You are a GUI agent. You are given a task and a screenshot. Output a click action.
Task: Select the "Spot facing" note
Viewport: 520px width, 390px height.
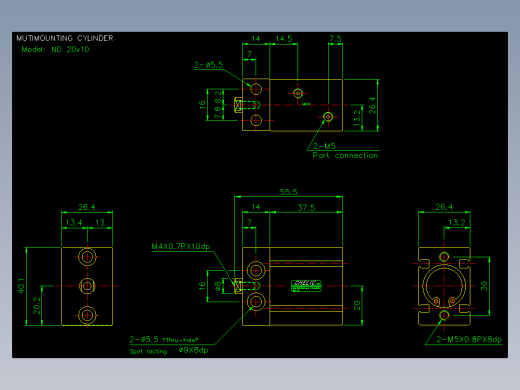tap(148, 351)
